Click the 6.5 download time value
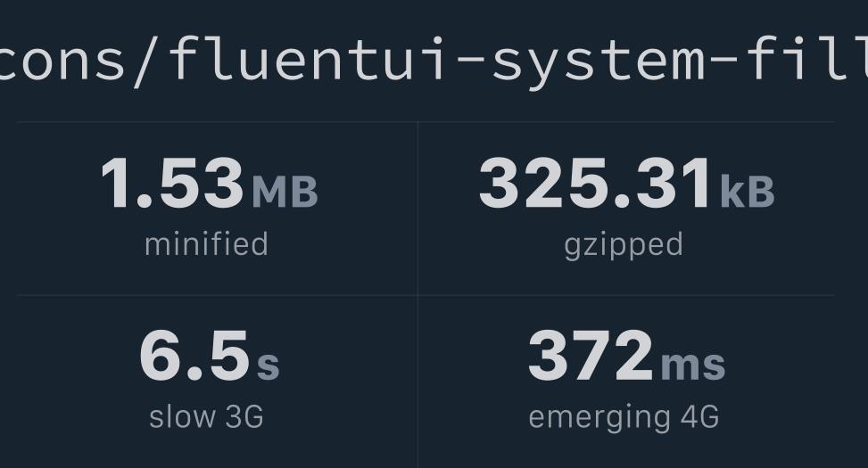Screen dimensions: 868x468 [194, 356]
